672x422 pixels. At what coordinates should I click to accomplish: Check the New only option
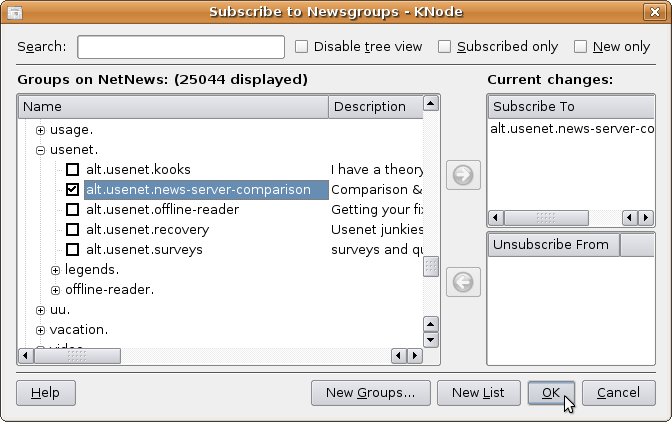(x=580, y=47)
